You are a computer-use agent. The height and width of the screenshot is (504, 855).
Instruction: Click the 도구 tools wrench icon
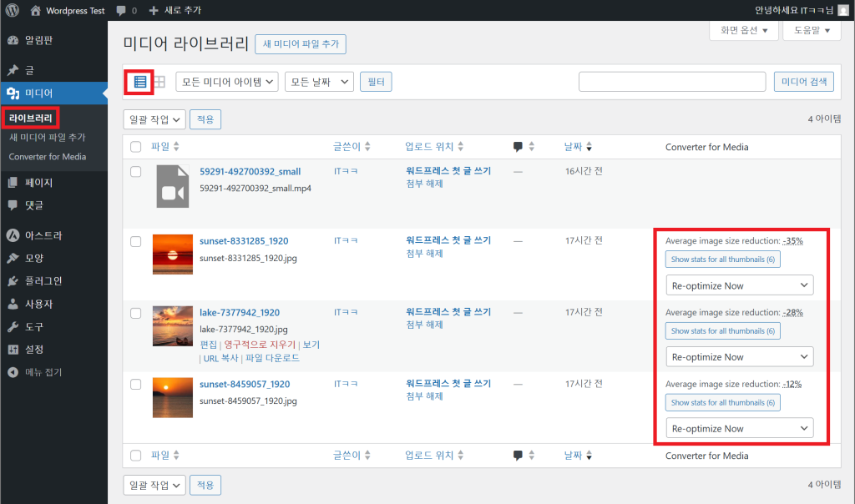13,327
